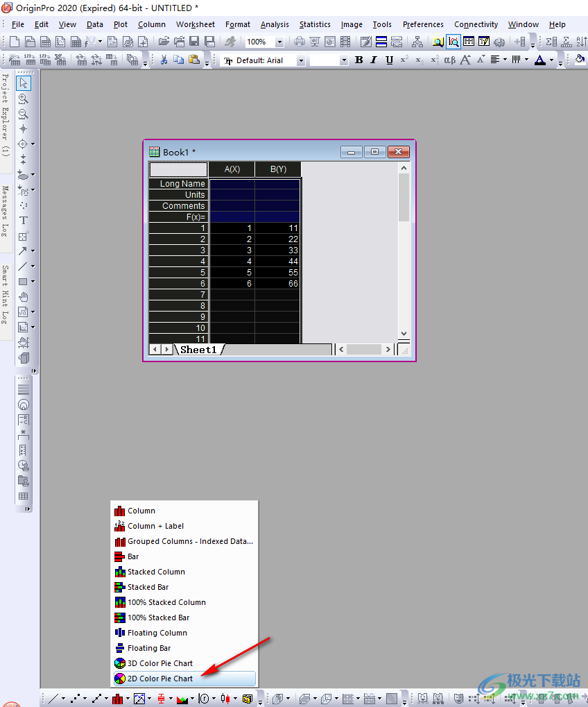The height and width of the screenshot is (707, 588).
Task: Select column A(X) header
Action: pos(232,169)
